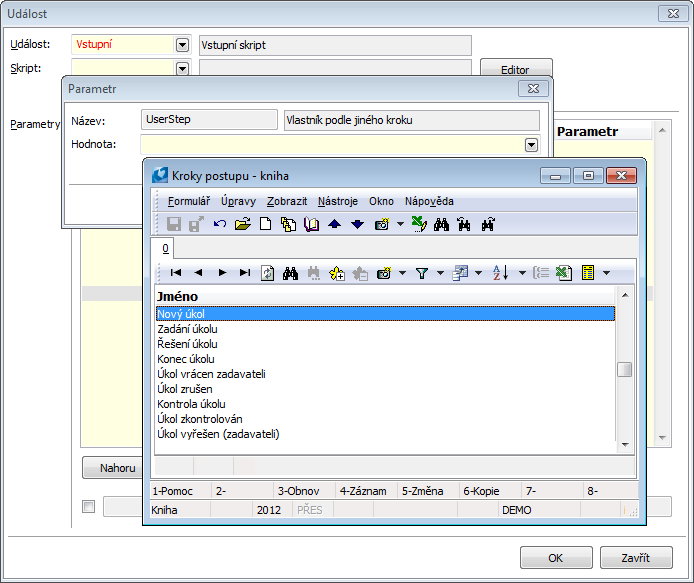The image size is (694, 583).
Task: Click the camera icon in list toolbar
Action: (x=384, y=273)
